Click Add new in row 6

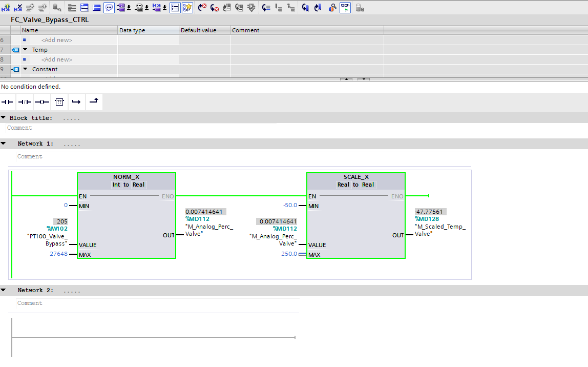[57, 40]
